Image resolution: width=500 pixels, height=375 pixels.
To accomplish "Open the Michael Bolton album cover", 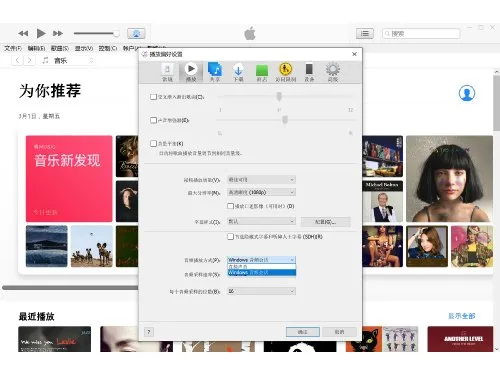I will click(x=382, y=201).
